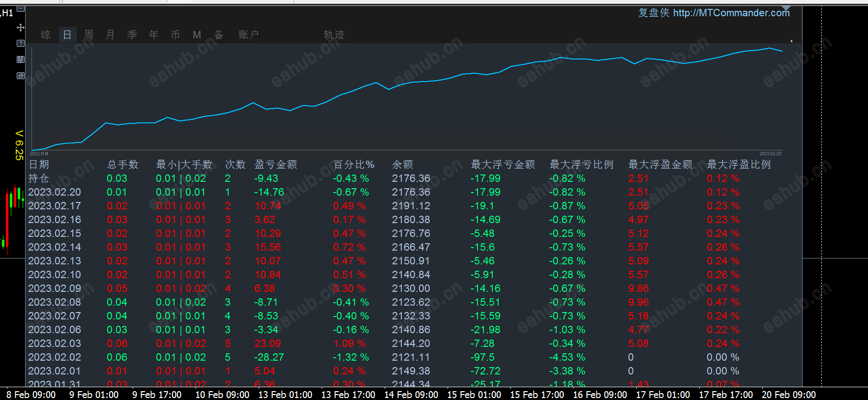Screen dimensions: 868x400
Task: Select the 2023.02.09 date row
Action: click(55, 288)
